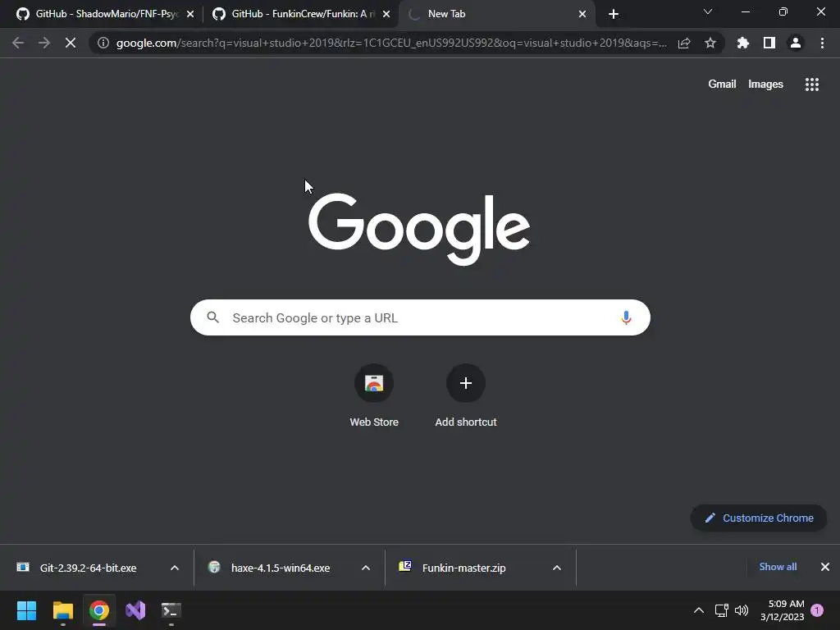
Task: Open the Images link
Action: pos(765,84)
